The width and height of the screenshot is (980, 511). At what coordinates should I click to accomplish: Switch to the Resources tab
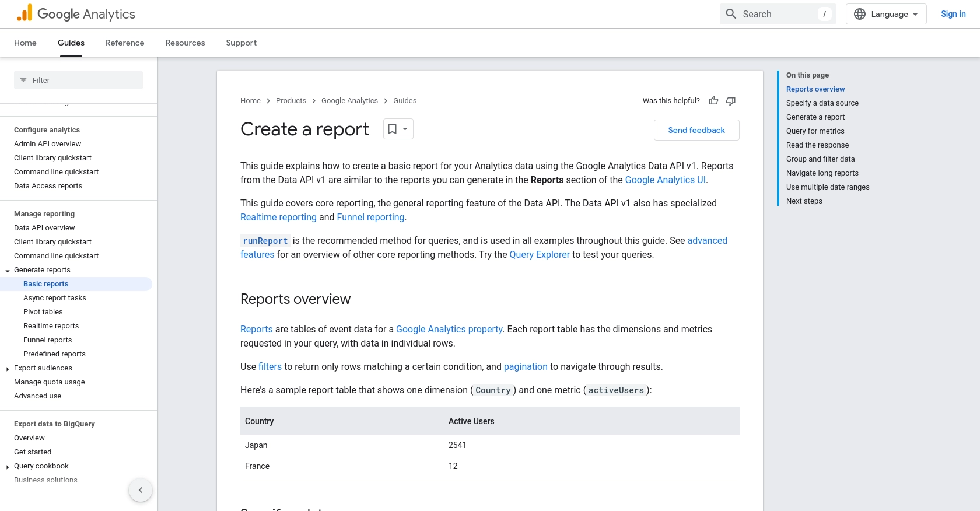(185, 43)
